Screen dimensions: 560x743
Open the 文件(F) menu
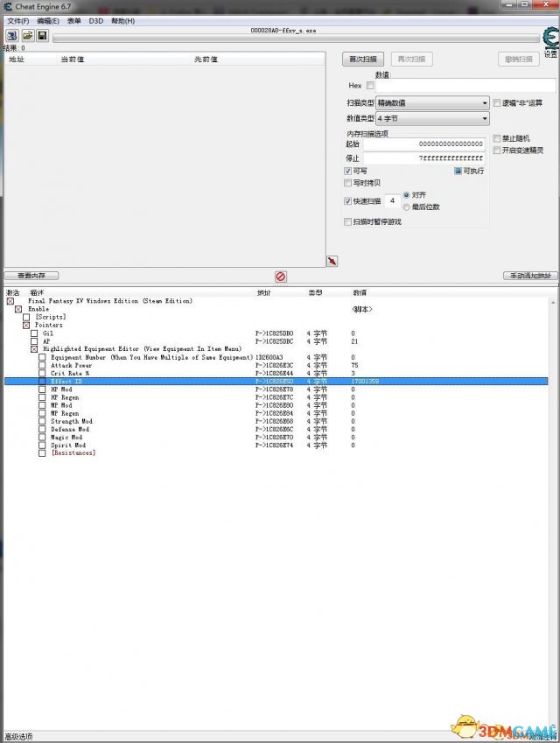tap(18, 21)
